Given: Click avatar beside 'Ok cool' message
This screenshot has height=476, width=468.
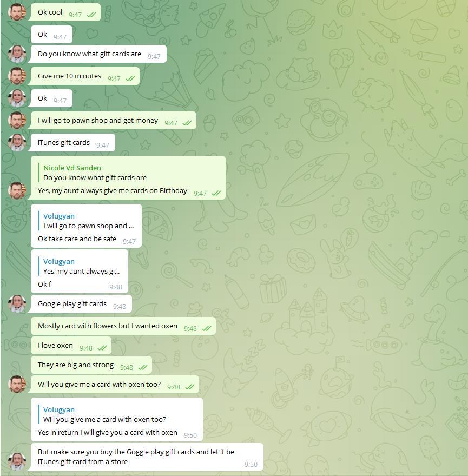Looking at the screenshot, I should coord(17,12).
